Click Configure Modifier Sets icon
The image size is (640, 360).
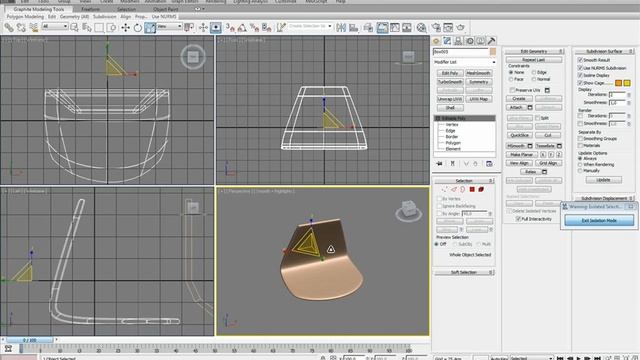(489, 164)
